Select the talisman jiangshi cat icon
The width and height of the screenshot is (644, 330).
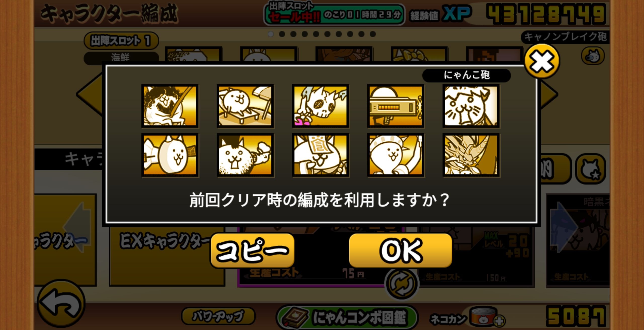click(320, 155)
